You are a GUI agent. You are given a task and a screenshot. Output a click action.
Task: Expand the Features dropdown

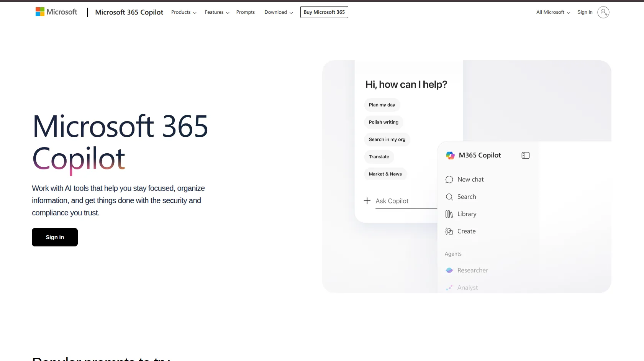click(217, 12)
